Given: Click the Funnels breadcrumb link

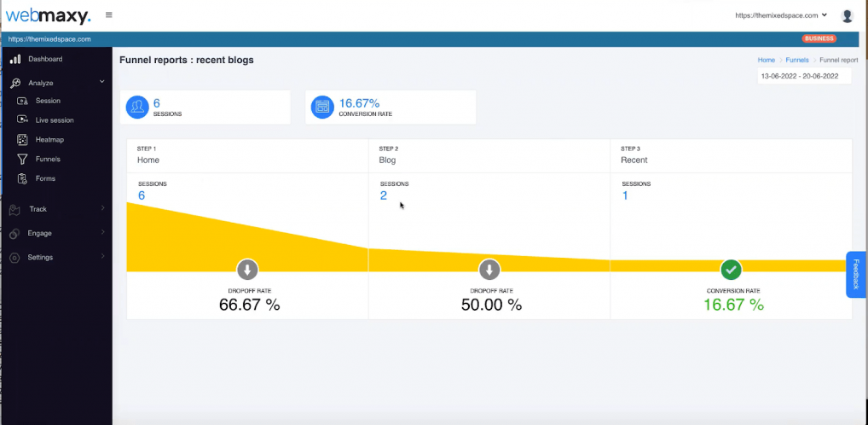Looking at the screenshot, I should click(x=797, y=60).
